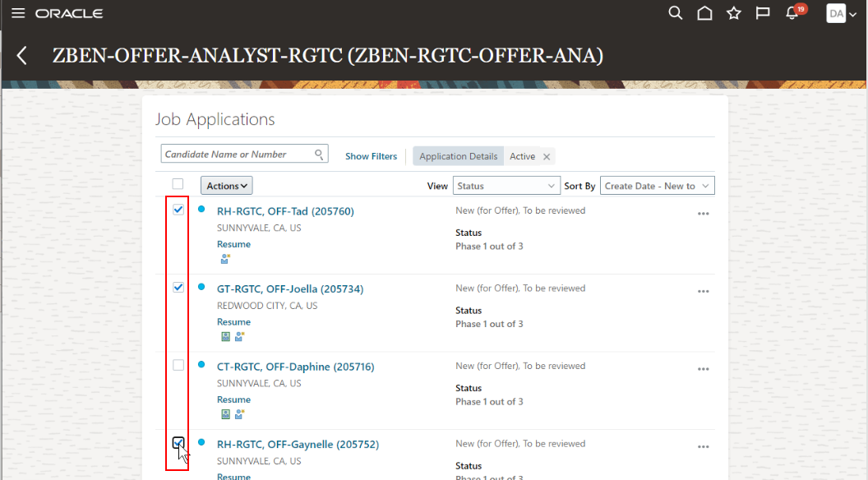Click the candidate icon under OFF-Tad Resume
Image resolution: width=868 pixels, height=480 pixels.
click(x=225, y=259)
